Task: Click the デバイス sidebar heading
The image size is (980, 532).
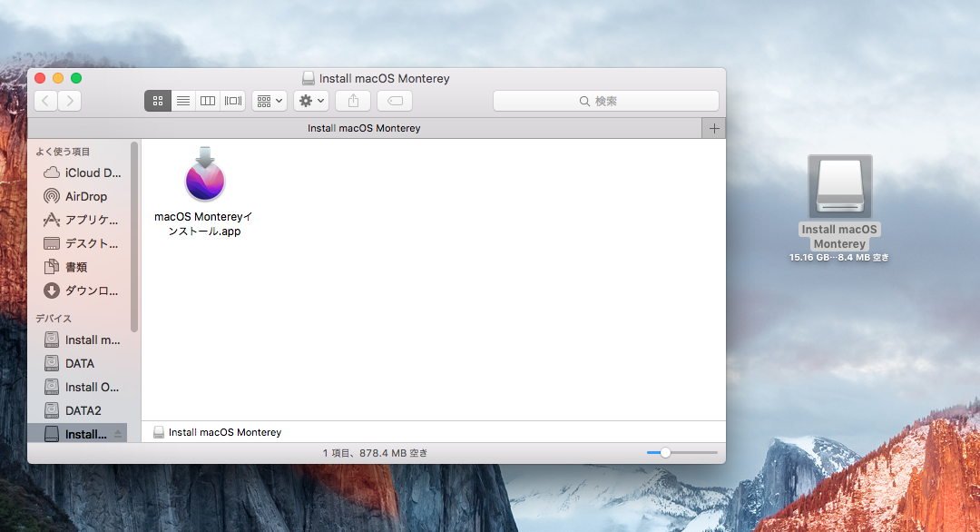Action: (x=54, y=318)
